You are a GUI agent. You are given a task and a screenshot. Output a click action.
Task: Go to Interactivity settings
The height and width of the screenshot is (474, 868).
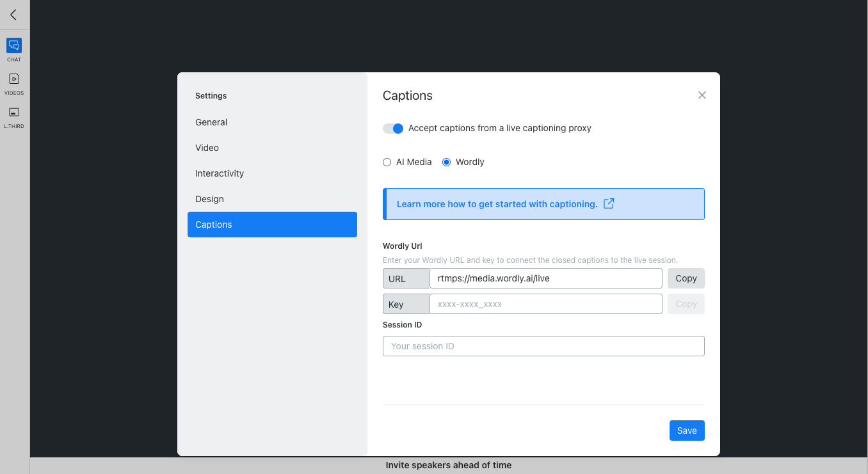(x=220, y=173)
